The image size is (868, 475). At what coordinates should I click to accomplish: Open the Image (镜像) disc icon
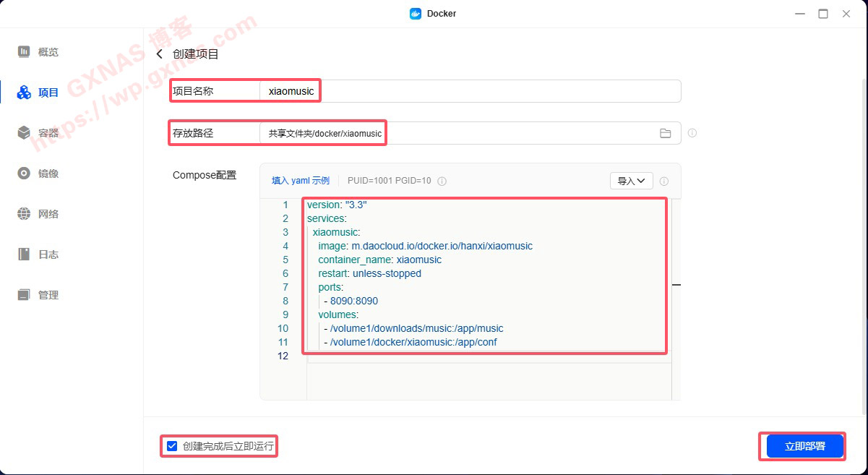tap(25, 174)
